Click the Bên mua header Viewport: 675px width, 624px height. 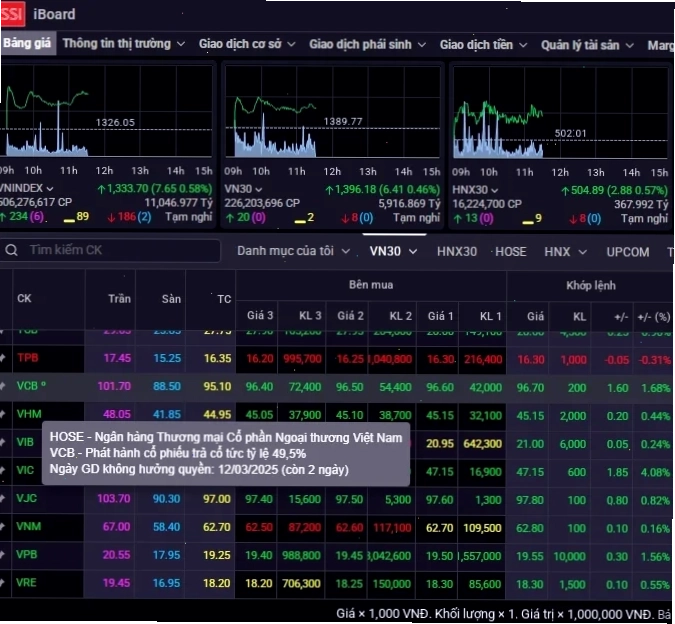click(371, 285)
